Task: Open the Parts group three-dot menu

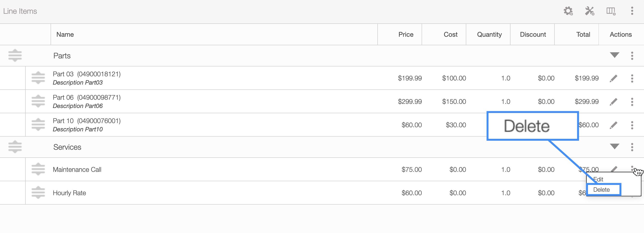Action: (x=632, y=56)
